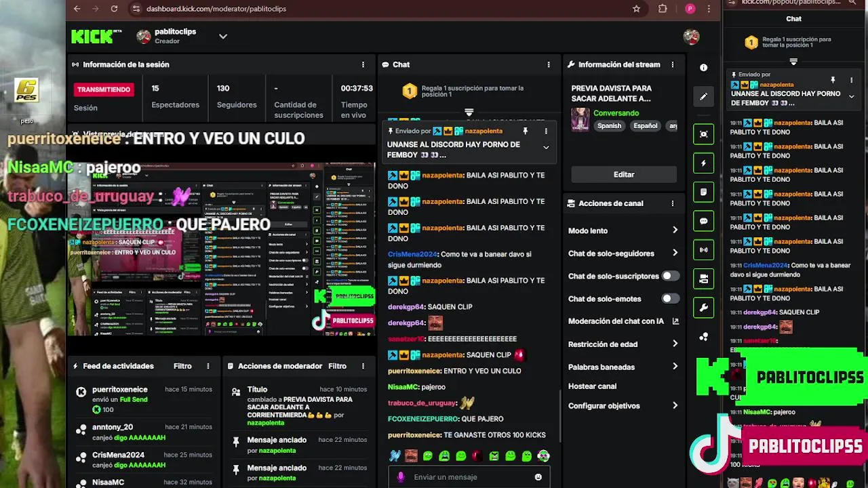Click the TRANSMITIENDO status badge
The width and height of the screenshot is (868, 488).
tap(104, 89)
